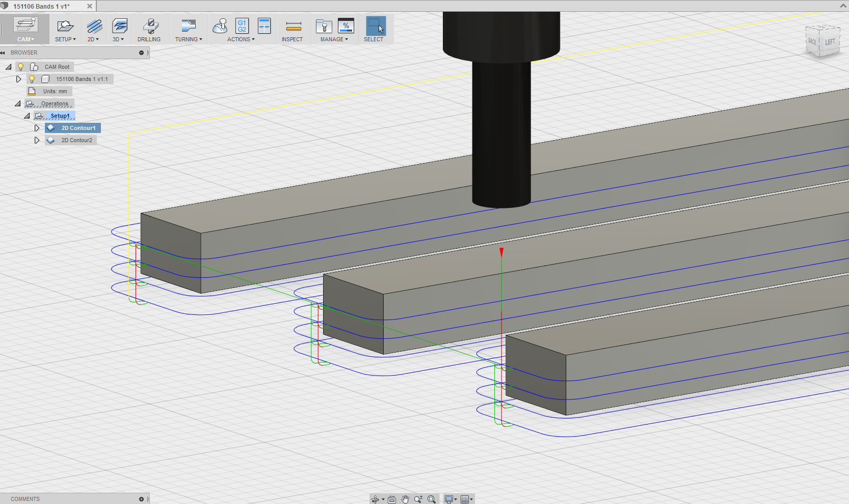Click the Zoom Fit magnifier icon

tap(432, 499)
